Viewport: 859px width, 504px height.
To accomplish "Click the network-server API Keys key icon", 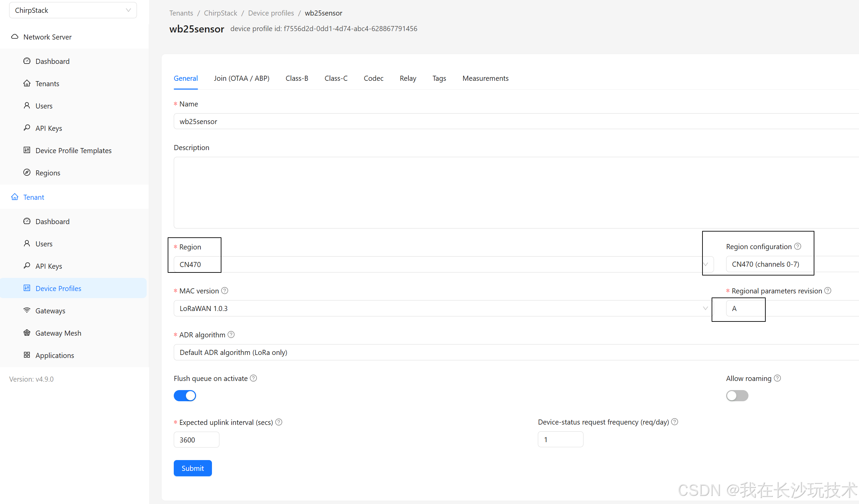I will coord(27,128).
